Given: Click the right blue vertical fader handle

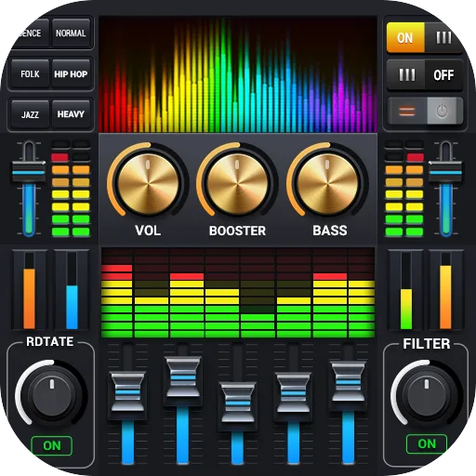Looking at the screenshot, I should click(445, 171).
